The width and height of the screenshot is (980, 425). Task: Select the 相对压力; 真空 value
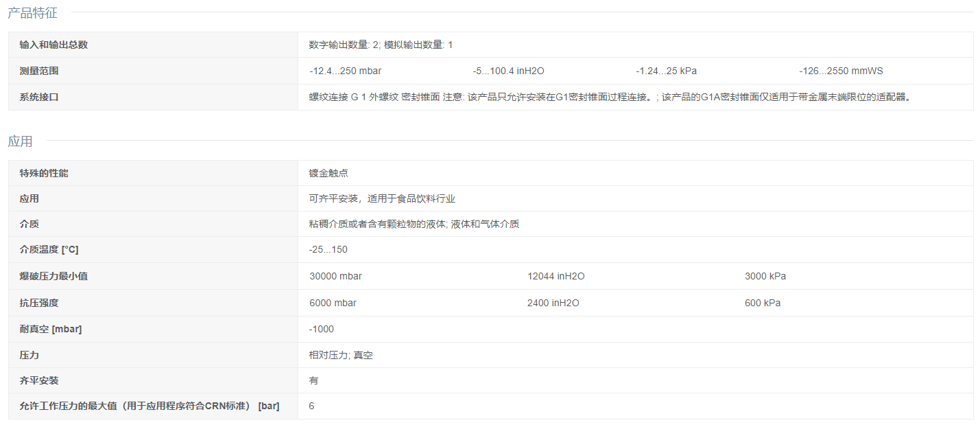tap(341, 355)
